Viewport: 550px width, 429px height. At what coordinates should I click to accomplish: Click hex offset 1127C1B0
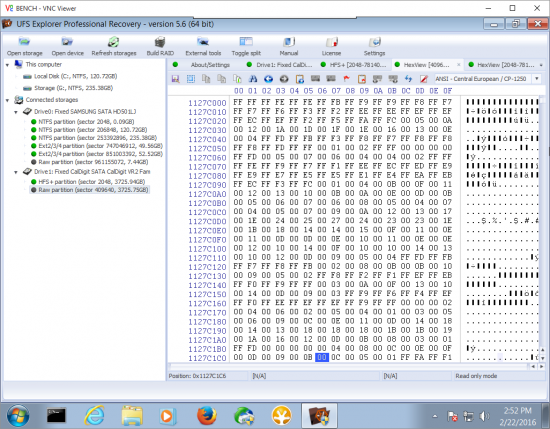pos(207,349)
